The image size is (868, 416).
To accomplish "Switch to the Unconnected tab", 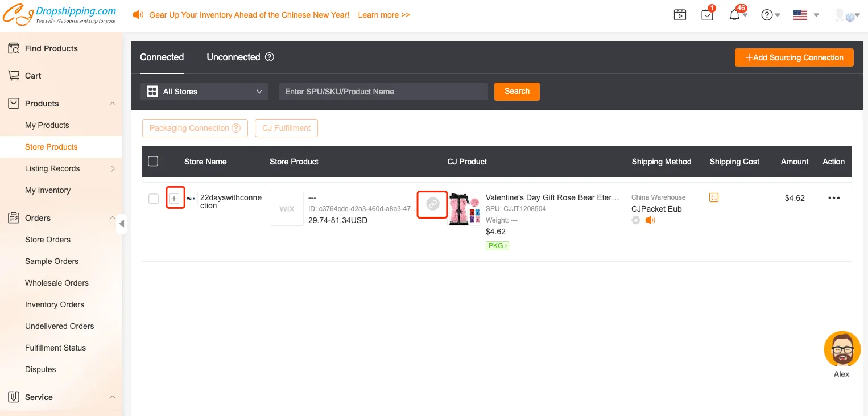I will [233, 57].
